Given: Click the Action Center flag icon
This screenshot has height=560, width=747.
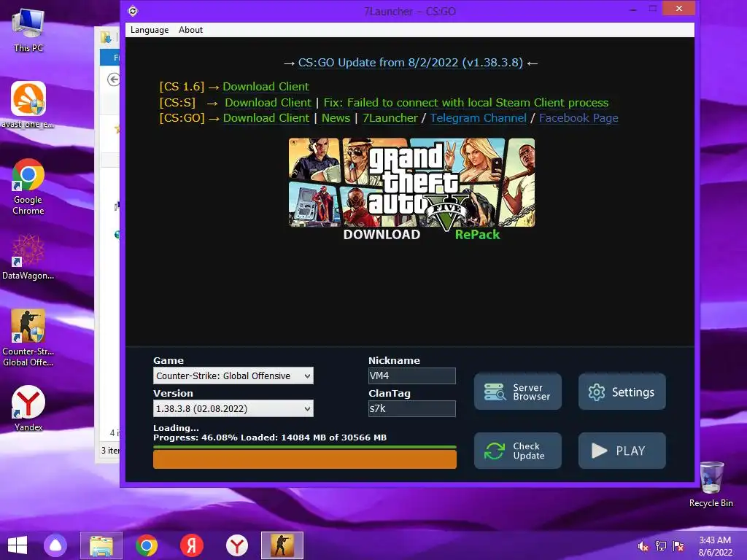Looking at the screenshot, I should pos(678,546).
